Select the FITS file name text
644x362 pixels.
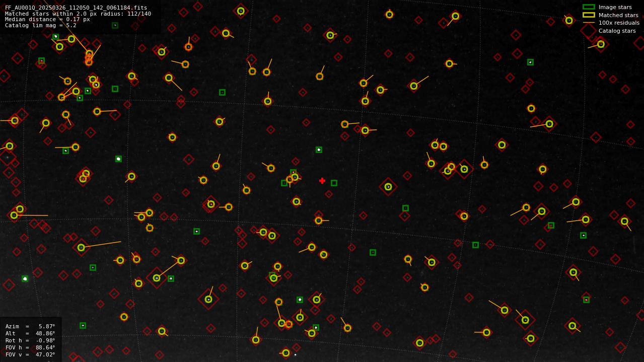76,8
